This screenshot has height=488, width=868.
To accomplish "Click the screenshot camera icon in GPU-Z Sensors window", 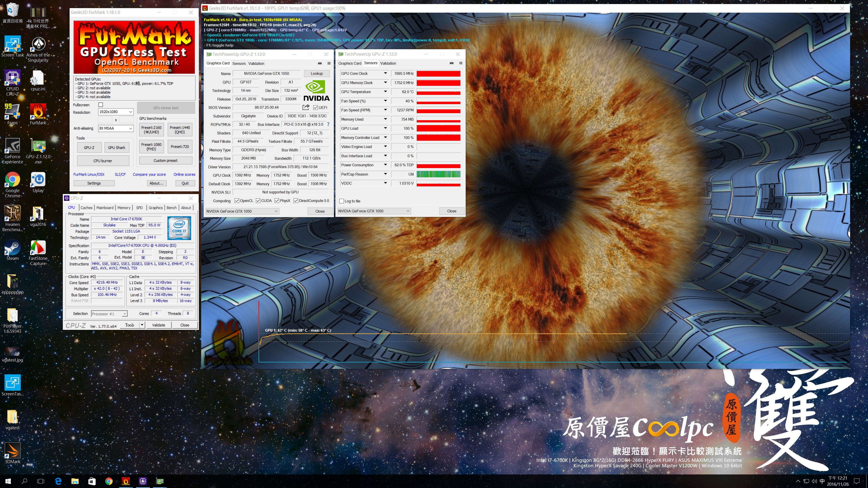I will (x=452, y=63).
